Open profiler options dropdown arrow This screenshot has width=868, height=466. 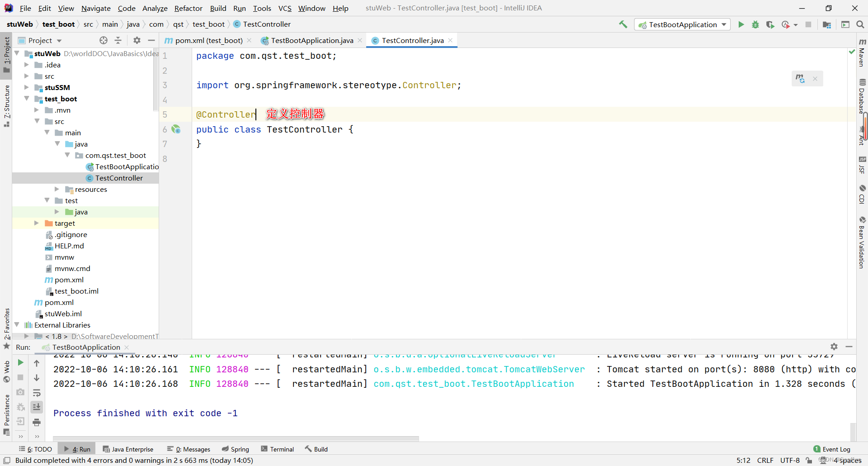click(x=796, y=25)
